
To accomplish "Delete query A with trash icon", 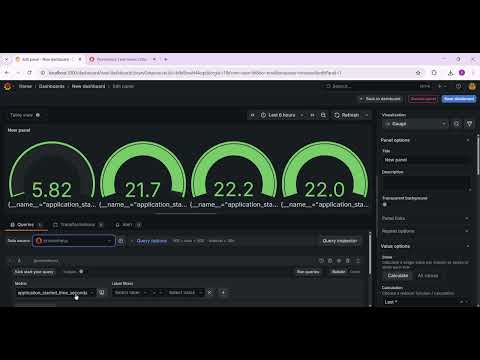I will (348, 261).
